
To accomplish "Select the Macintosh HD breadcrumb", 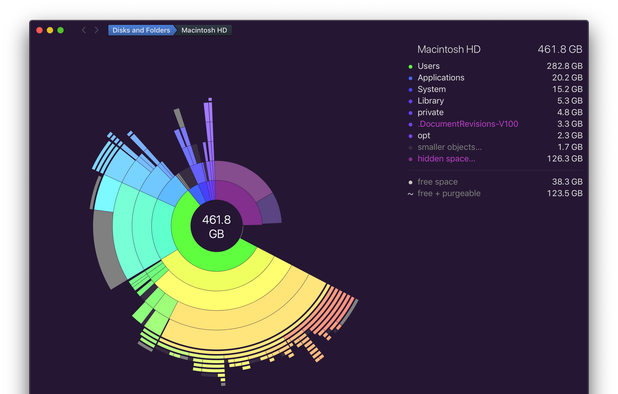I will [204, 30].
